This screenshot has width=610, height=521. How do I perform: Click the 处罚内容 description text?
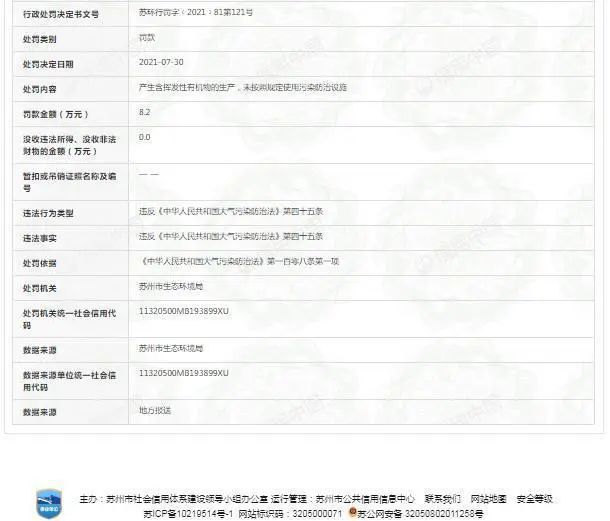pyautogui.click(x=243, y=87)
